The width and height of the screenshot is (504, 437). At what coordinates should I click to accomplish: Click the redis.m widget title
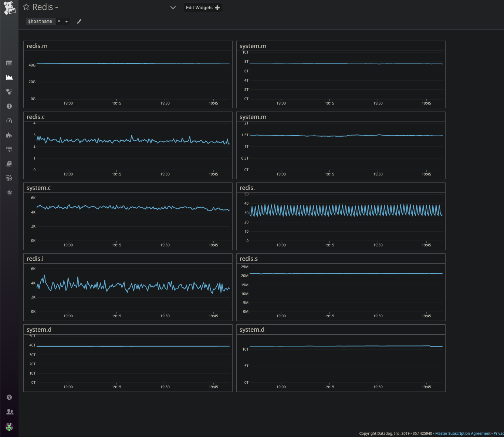[37, 46]
